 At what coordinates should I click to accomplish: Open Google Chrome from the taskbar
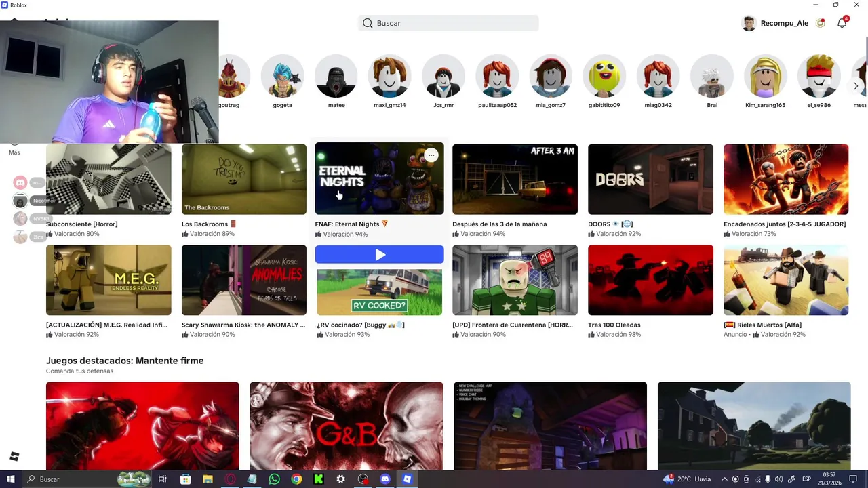tap(296, 479)
